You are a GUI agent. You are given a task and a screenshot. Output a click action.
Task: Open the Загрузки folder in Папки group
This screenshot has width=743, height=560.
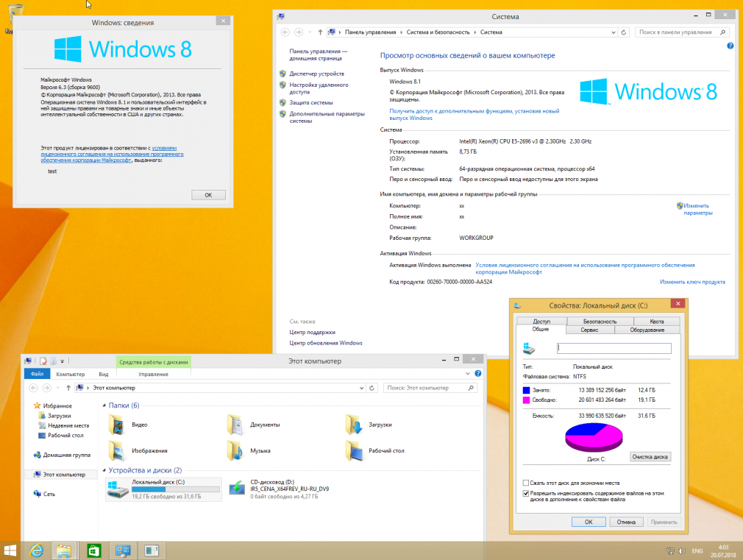coord(369,425)
